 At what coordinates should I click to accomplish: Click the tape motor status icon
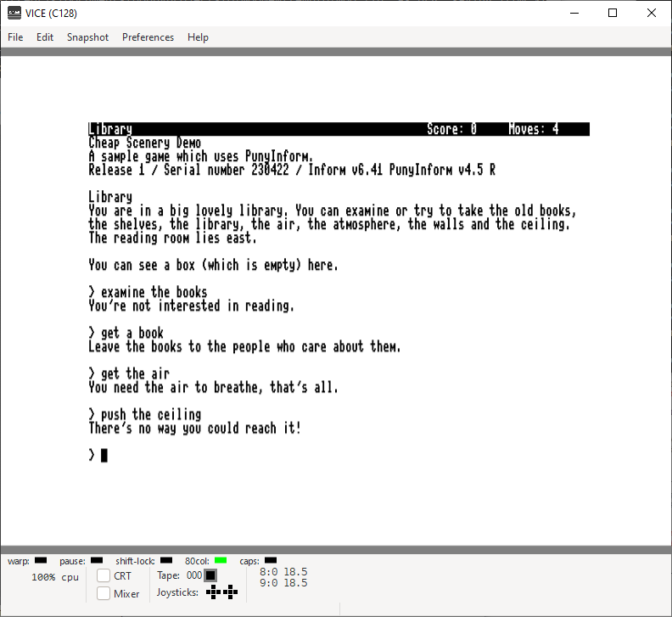point(210,575)
